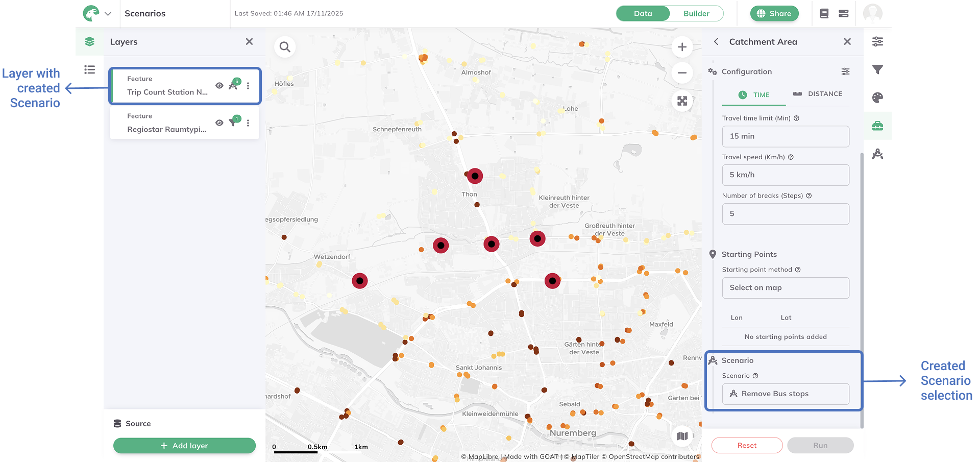Toggle visibility of Regiostar Raumtypi layer
Viewport: 980px width, 462px height.
pos(219,123)
